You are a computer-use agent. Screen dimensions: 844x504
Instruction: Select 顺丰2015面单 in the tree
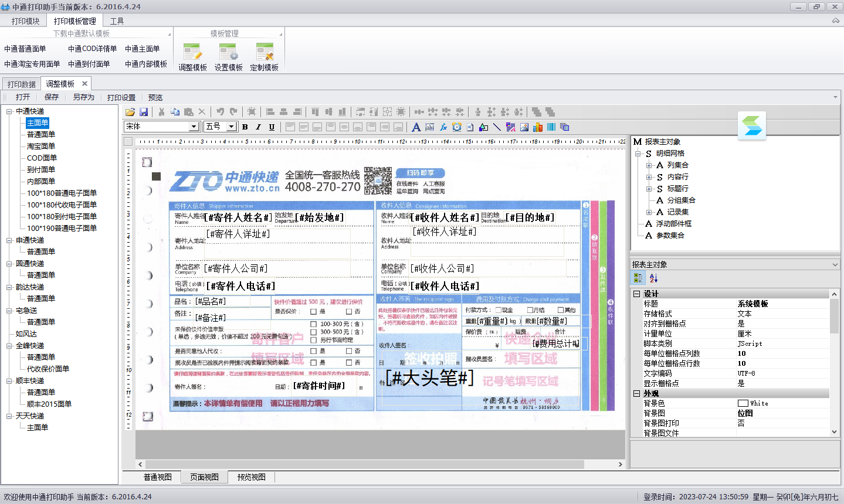click(49, 404)
